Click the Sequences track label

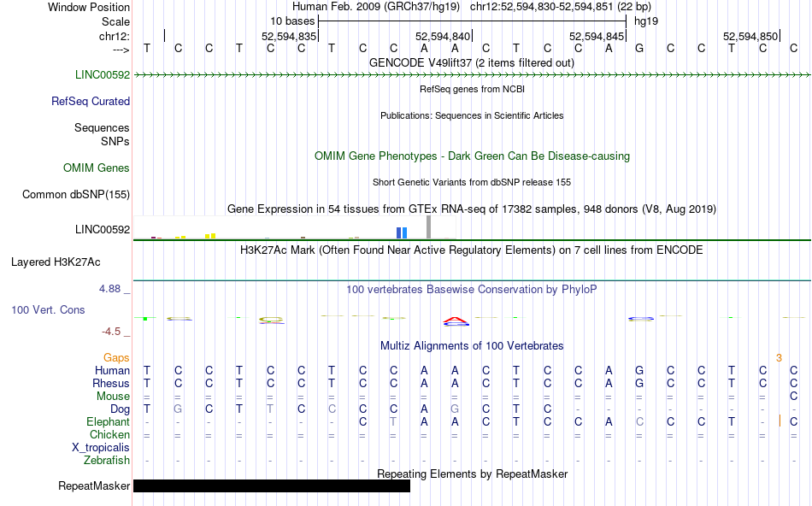[102, 127]
